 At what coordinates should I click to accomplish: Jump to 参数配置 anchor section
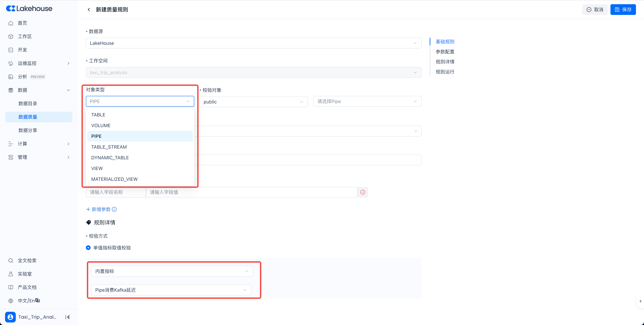pos(445,52)
